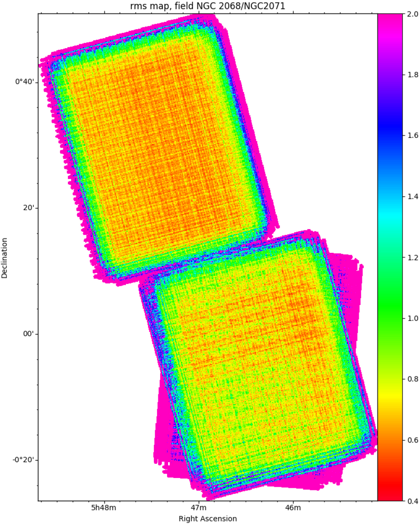This screenshot has width=420, height=525.
Task: Click the 47m right ascension tick label
Action: (198, 508)
